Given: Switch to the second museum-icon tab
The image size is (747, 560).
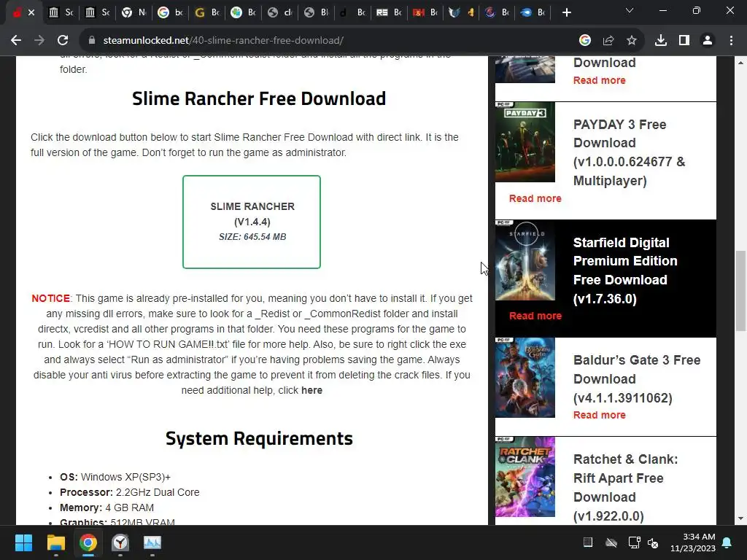Looking at the screenshot, I should 97,12.
